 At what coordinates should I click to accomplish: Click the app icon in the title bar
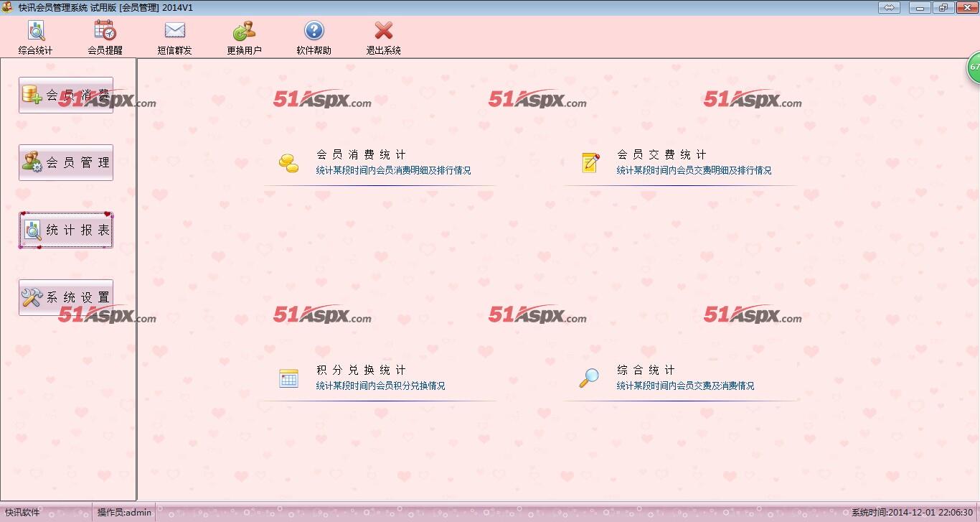(x=8, y=7)
